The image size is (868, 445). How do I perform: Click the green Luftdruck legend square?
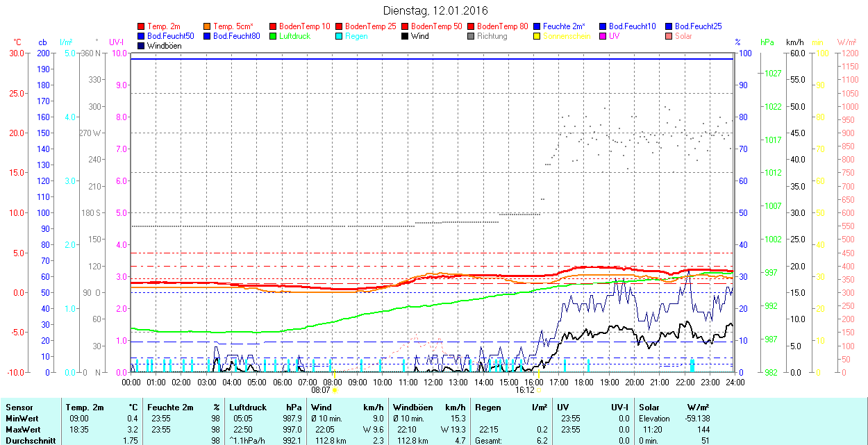pos(274,36)
